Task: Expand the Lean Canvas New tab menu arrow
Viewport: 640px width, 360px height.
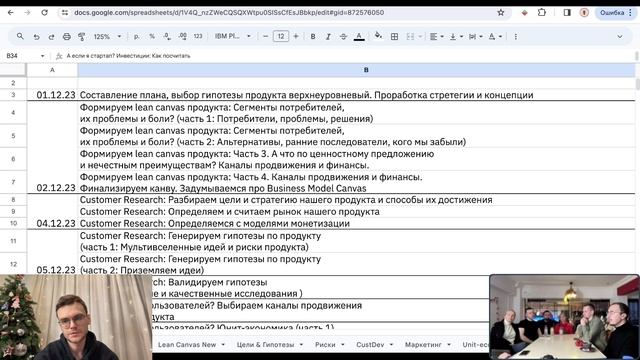Action: 223,345
